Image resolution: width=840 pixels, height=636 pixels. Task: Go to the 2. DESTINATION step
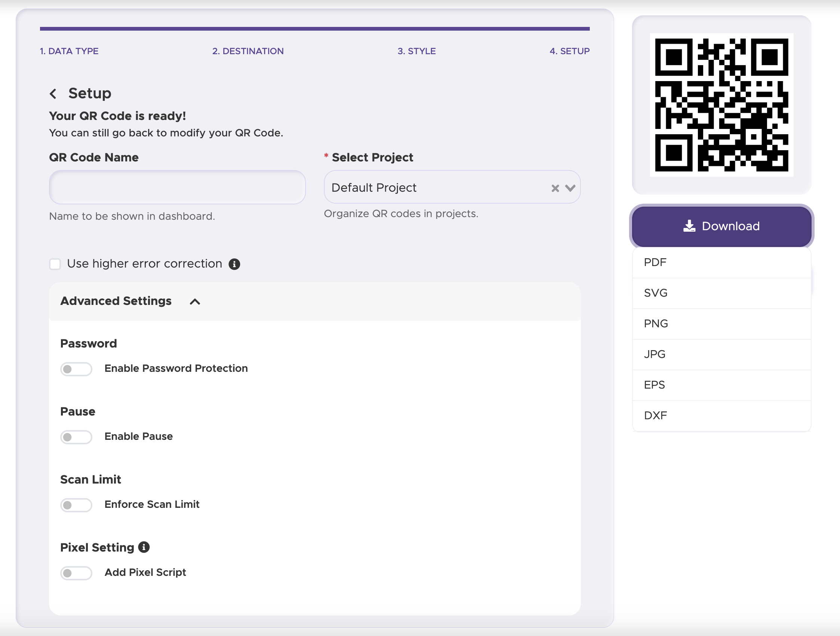pyautogui.click(x=248, y=51)
